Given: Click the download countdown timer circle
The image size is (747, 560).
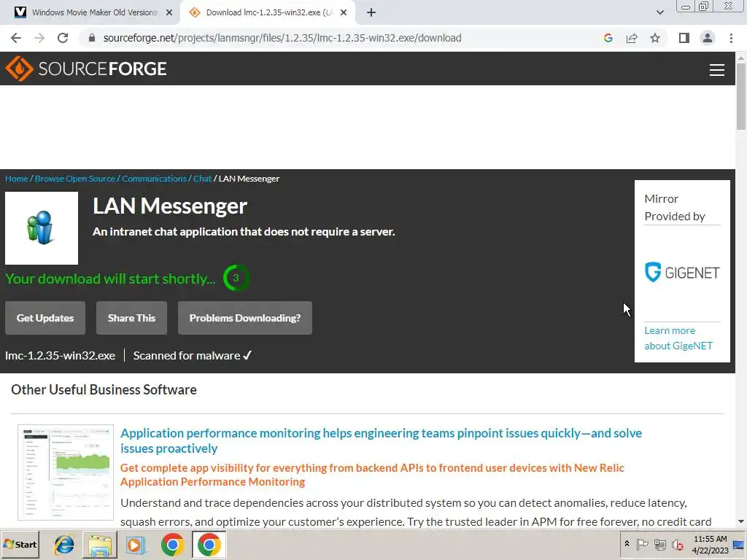Looking at the screenshot, I should point(236,278).
